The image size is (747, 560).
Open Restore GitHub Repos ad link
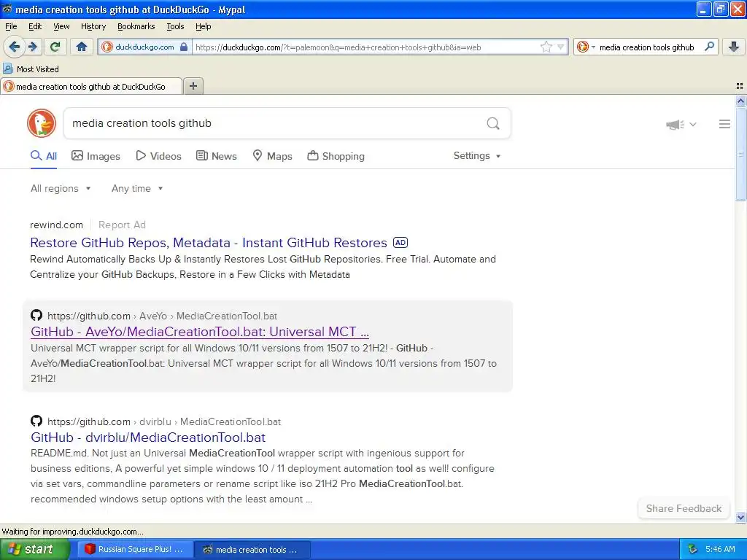pos(209,243)
